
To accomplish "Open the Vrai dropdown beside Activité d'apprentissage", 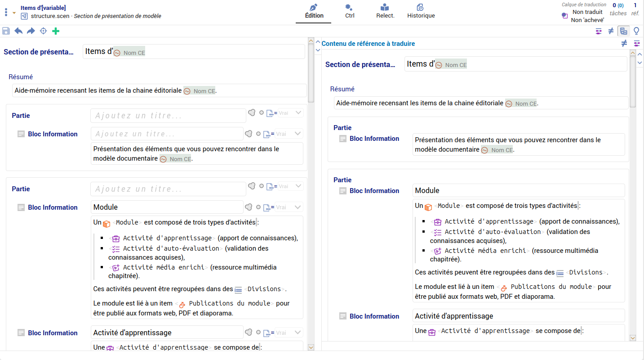I will coord(288,333).
